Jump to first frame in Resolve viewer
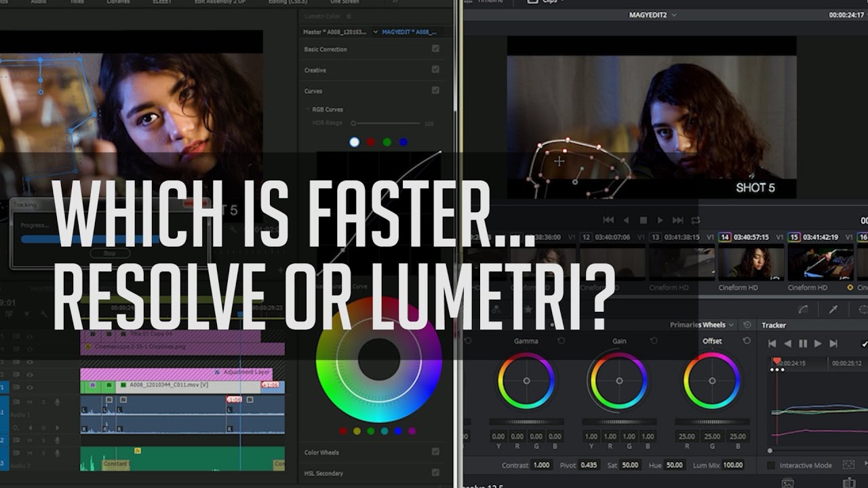The width and height of the screenshot is (868, 488). 608,220
